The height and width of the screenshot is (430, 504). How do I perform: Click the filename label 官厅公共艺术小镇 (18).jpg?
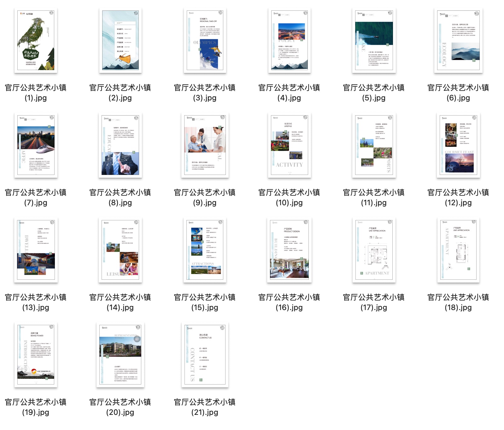point(458,302)
